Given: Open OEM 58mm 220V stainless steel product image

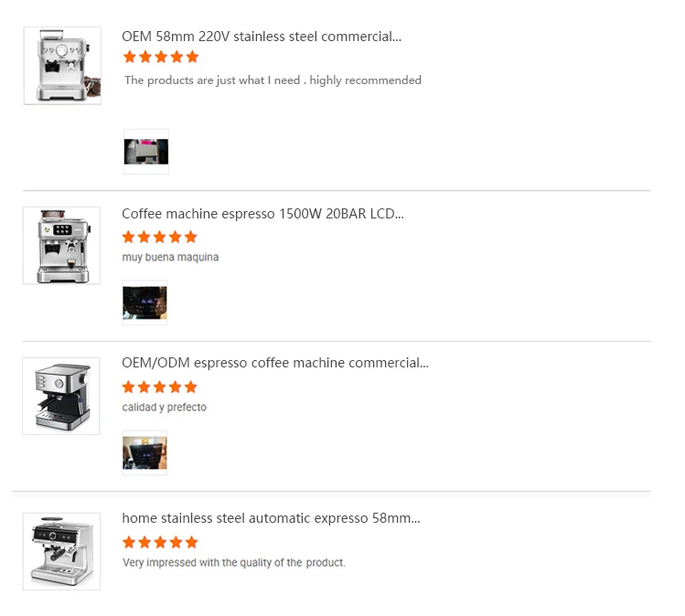Looking at the screenshot, I should 62,66.
